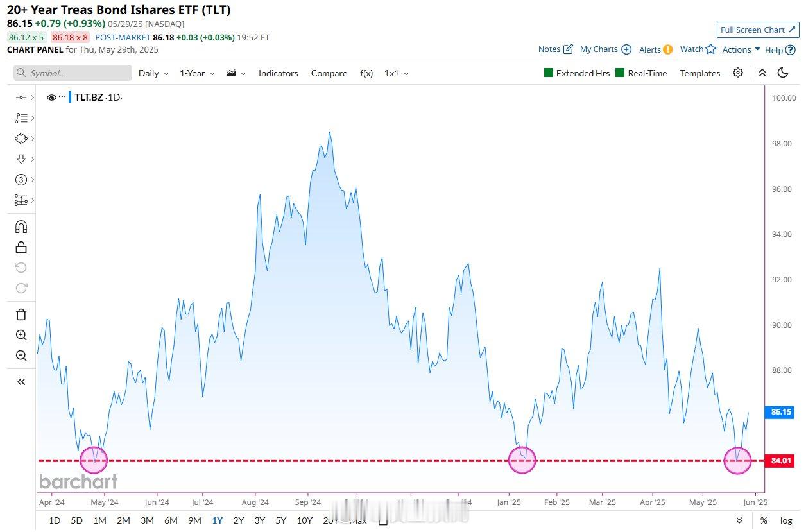Screen dimensions: 806x532
Task: Add TLT to Watch list star
Action: [710, 49]
